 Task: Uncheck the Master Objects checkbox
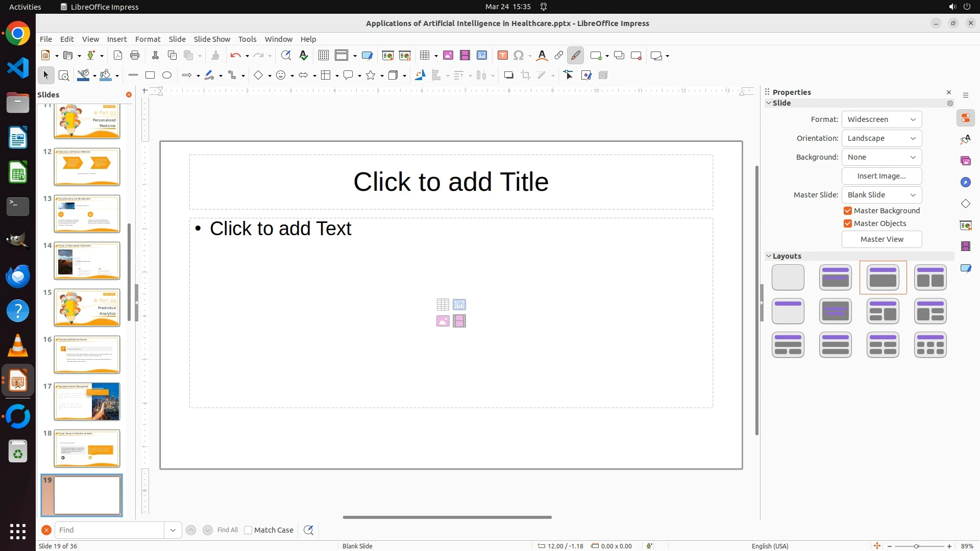point(848,223)
